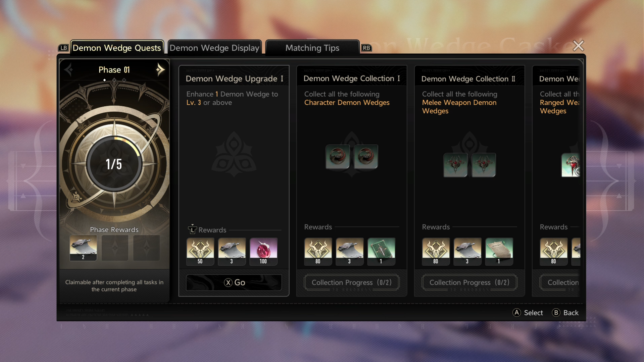Select the red orb reward showing 100
This screenshot has height=362, width=644.
(263, 252)
